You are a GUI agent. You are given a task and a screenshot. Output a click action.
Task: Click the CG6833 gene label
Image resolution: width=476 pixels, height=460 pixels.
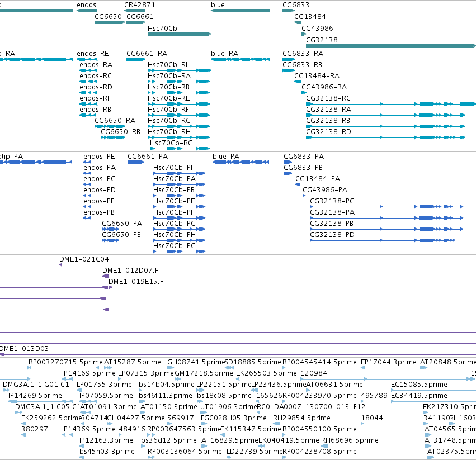296,5
